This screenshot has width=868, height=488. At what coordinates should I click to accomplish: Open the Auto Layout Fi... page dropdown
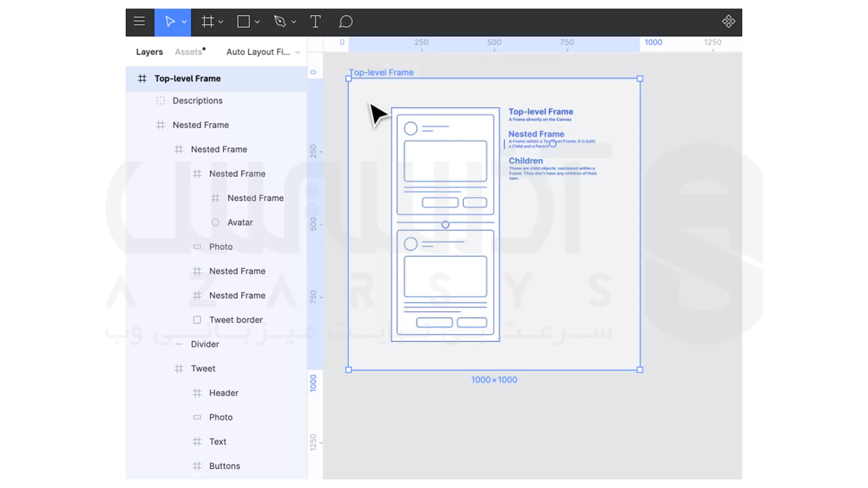pos(263,52)
